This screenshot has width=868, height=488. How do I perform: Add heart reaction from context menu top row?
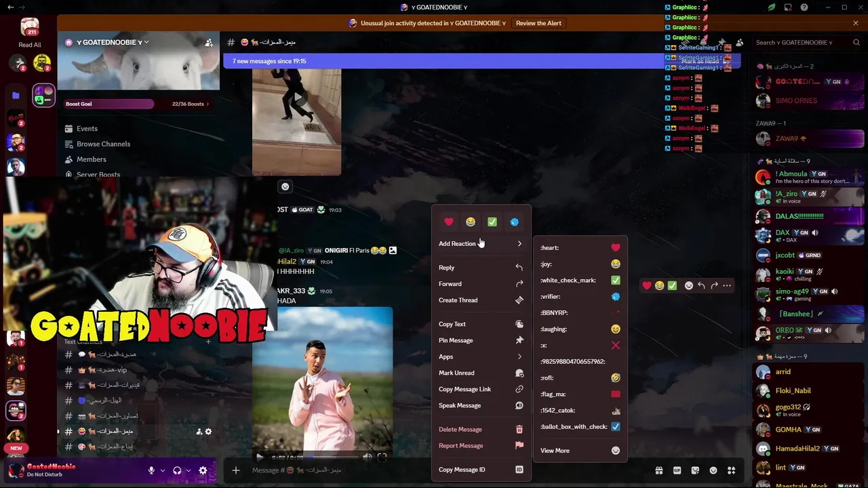point(449,222)
